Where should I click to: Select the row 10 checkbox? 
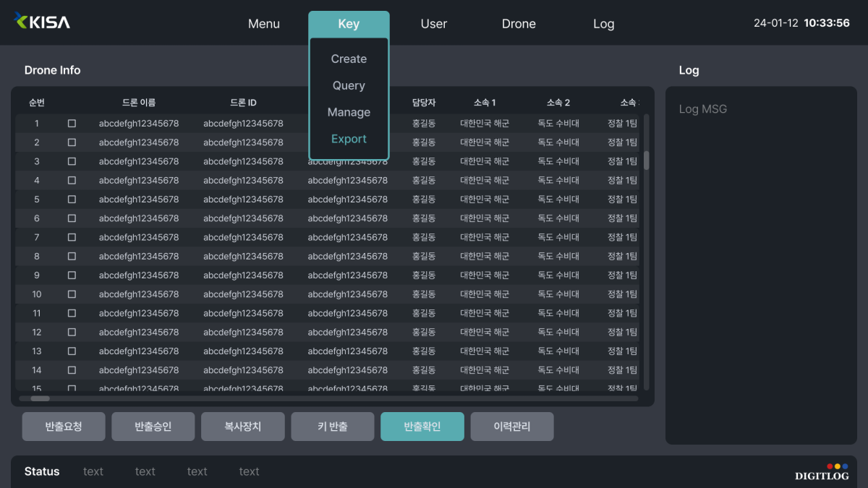(x=72, y=294)
